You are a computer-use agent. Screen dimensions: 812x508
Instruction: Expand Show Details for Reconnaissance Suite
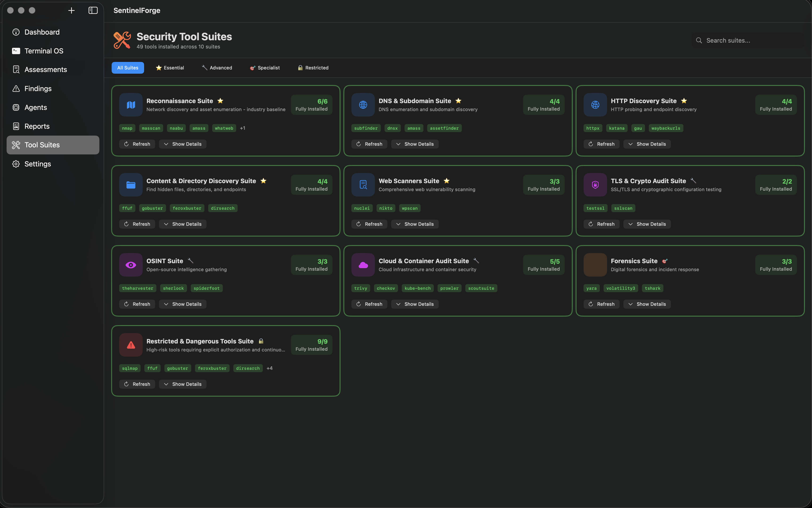point(183,144)
